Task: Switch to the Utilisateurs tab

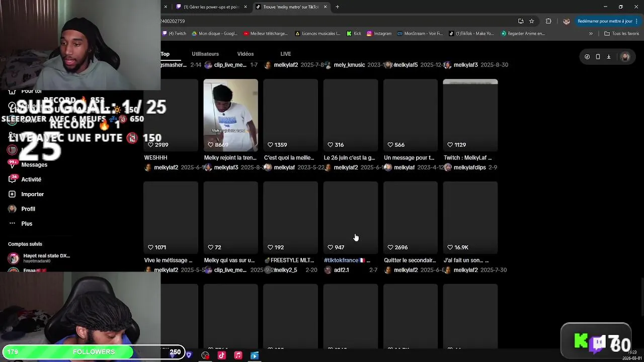Action: pos(205,54)
